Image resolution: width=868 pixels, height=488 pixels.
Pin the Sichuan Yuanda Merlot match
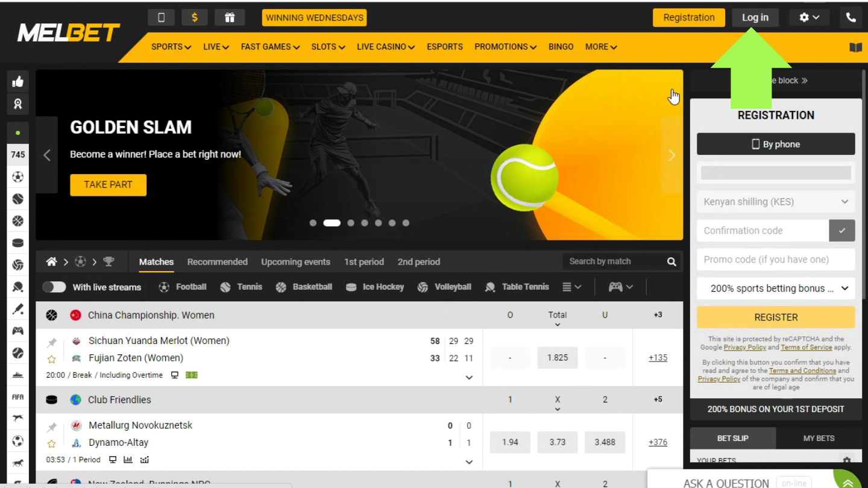[x=52, y=342]
